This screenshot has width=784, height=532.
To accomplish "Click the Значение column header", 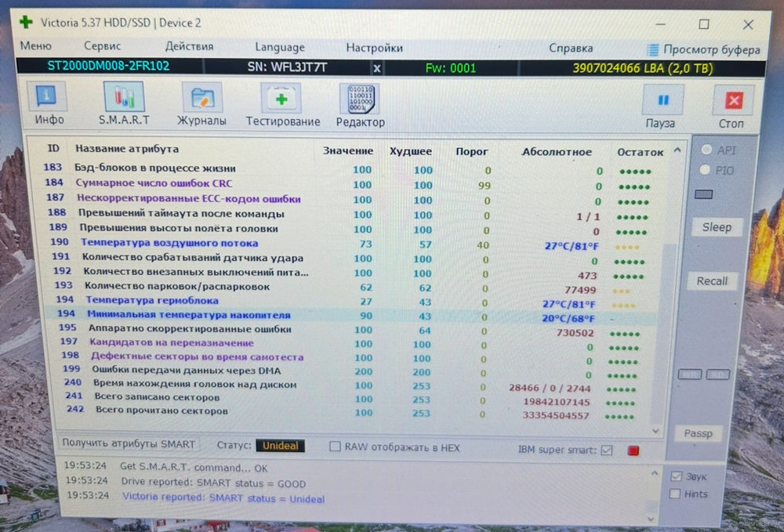I will click(347, 150).
